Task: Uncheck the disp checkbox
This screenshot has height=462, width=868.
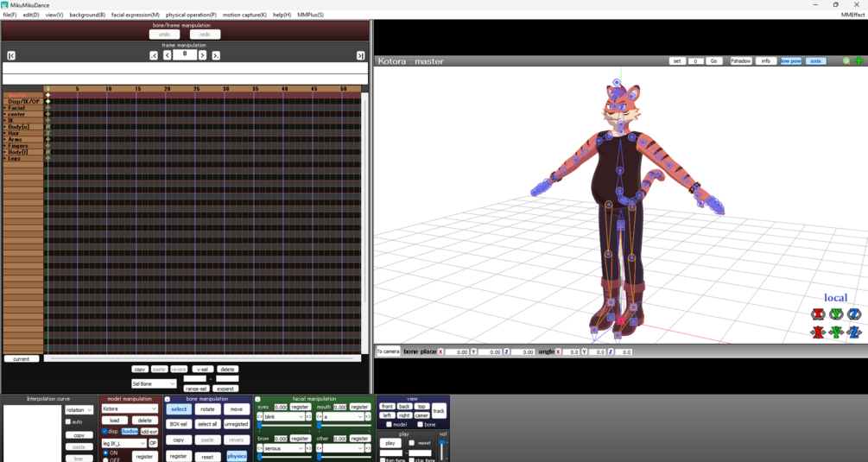Action: (x=105, y=431)
